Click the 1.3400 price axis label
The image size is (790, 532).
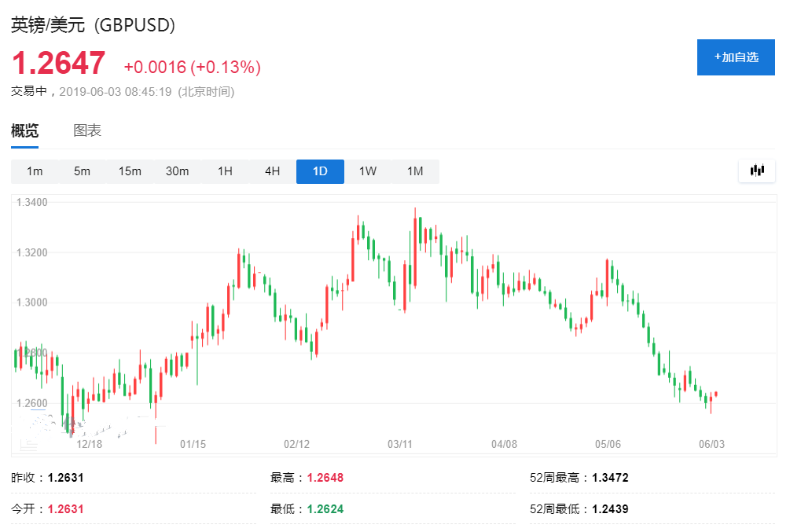click(x=31, y=203)
